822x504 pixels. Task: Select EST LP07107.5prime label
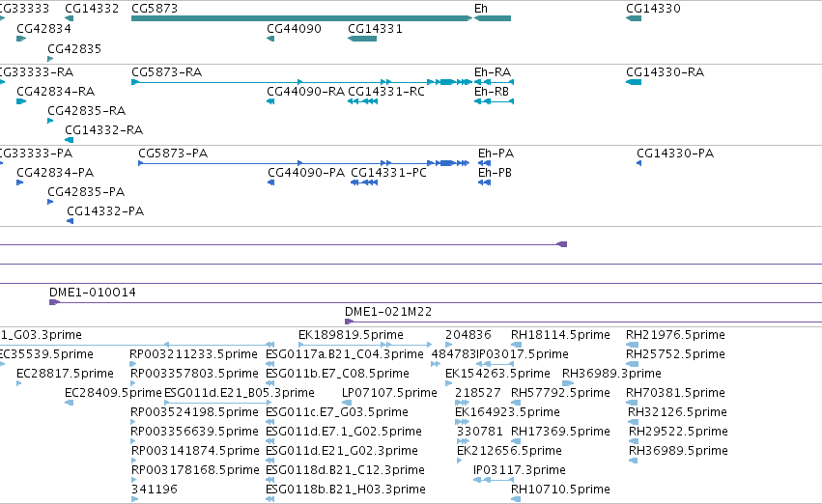point(389,393)
